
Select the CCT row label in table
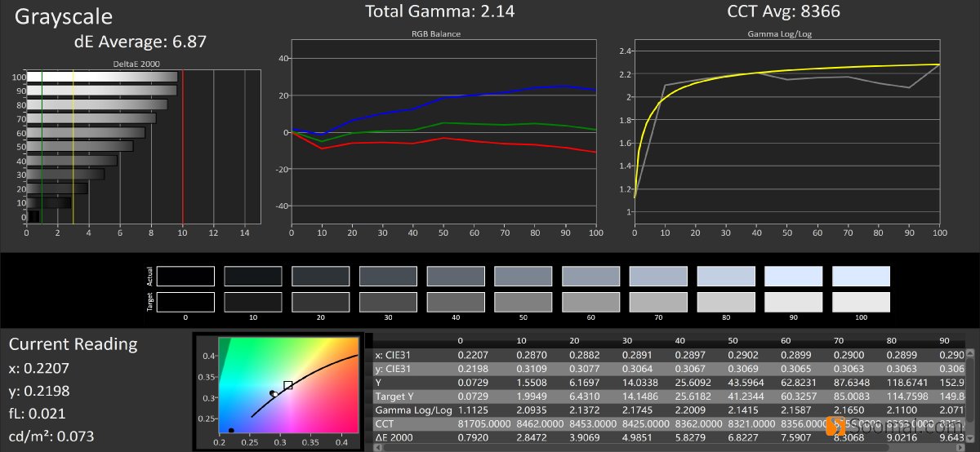click(x=386, y=425)
